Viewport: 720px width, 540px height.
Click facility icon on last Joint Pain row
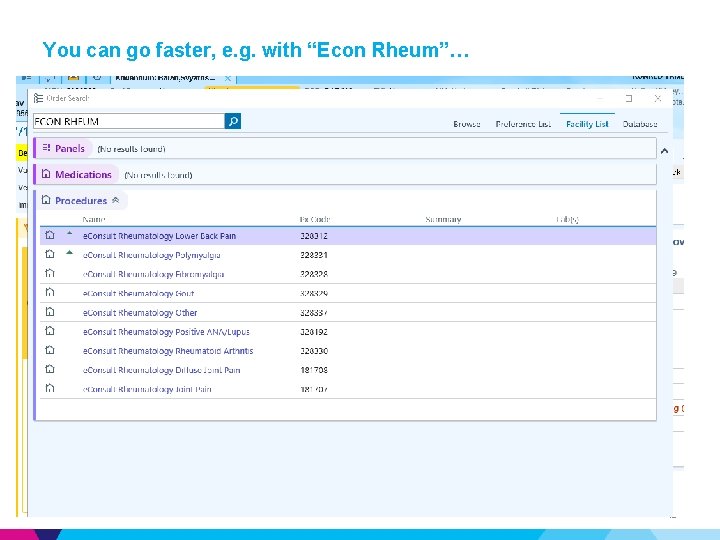pos(50,388)
